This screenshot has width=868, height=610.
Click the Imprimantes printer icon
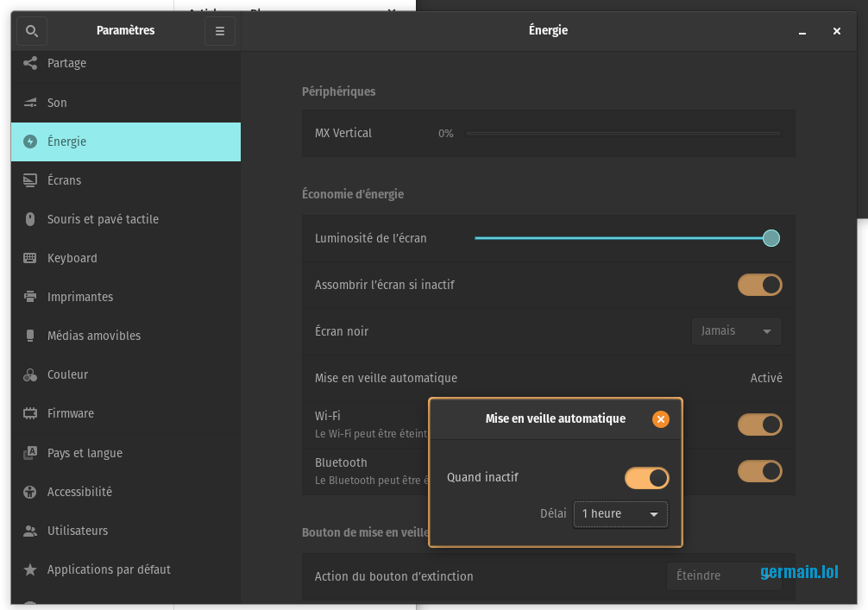tap(30, 297)
